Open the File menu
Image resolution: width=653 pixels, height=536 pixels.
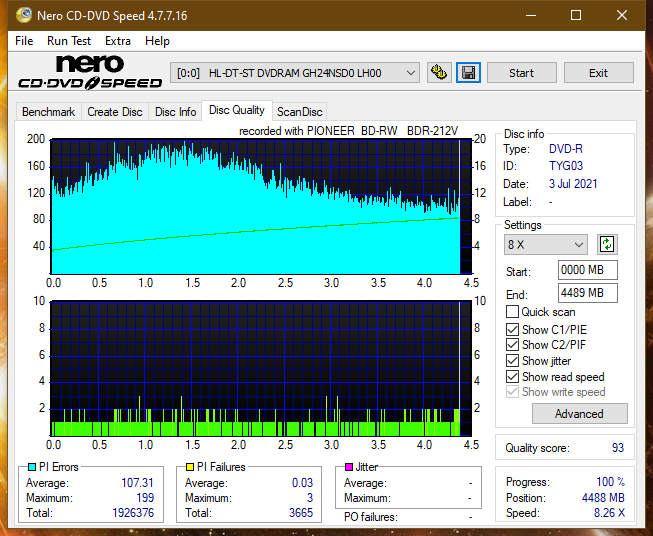24,41
